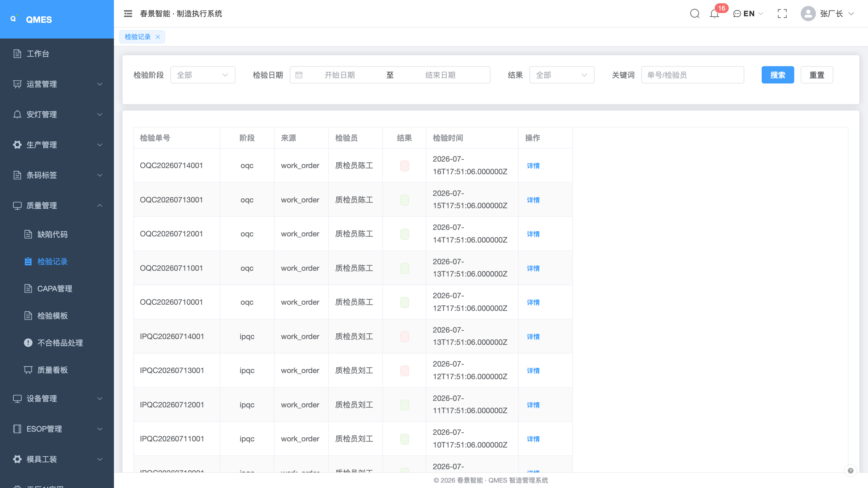Close the 检验记录 tab with X
The image size is (868, 488).
(158, 37)
